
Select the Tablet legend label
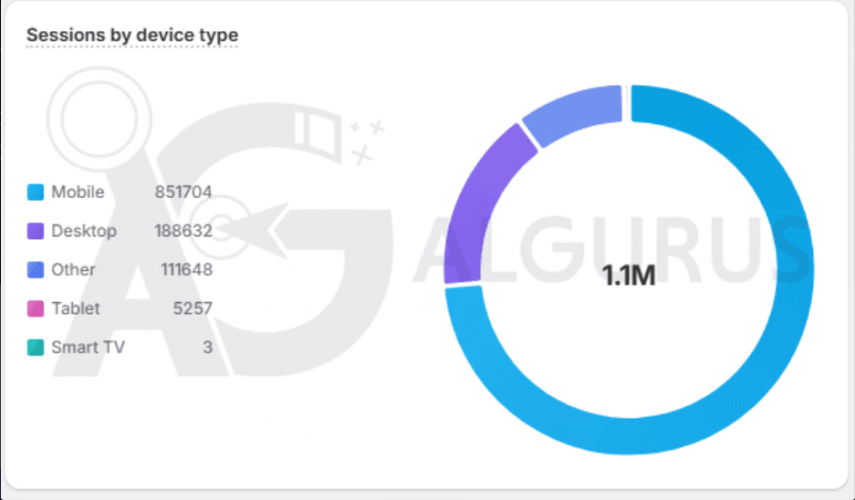[x=76, y=309]
